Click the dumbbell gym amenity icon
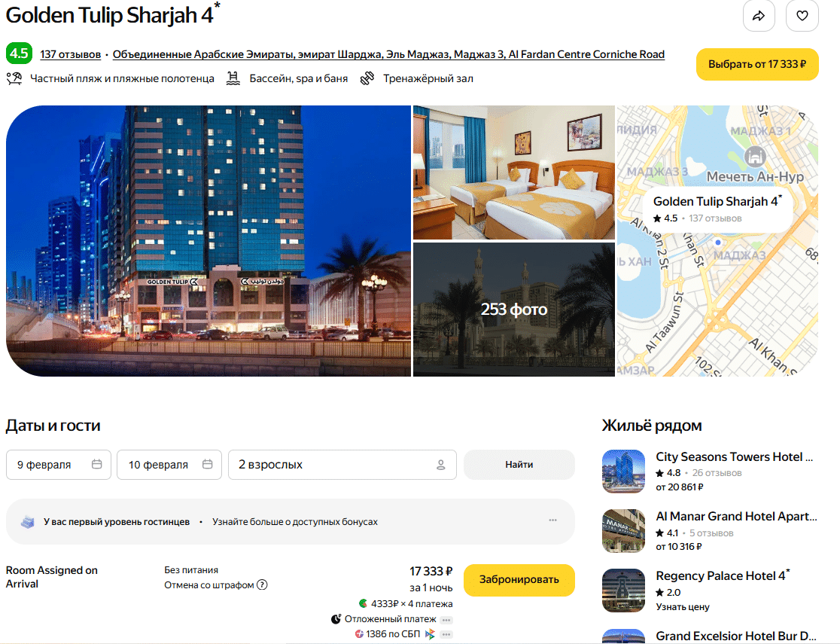840x644 pixels. (x=367, y=78)
